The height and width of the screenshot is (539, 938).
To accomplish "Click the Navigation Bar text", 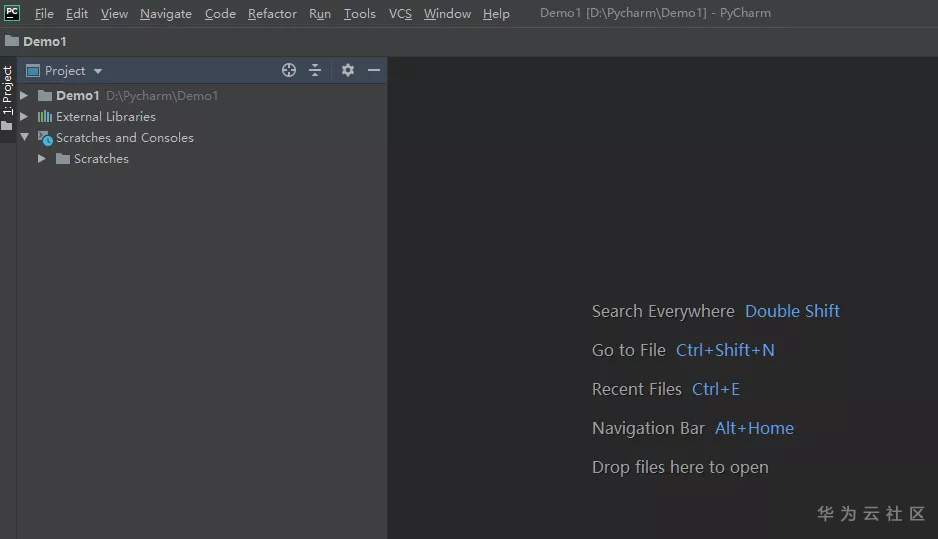I will pos(648,428).
